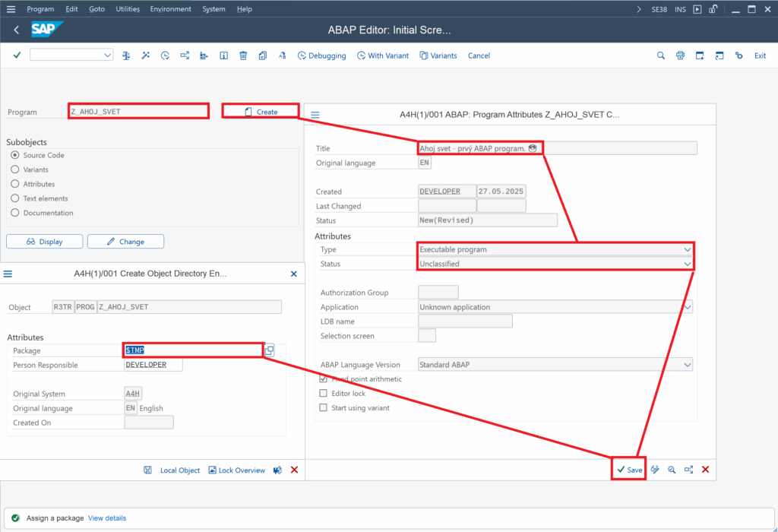This screenshot has width=778, height=532.
Task: Click the Save button in Program Attributes
Action: tap(629, 470)
